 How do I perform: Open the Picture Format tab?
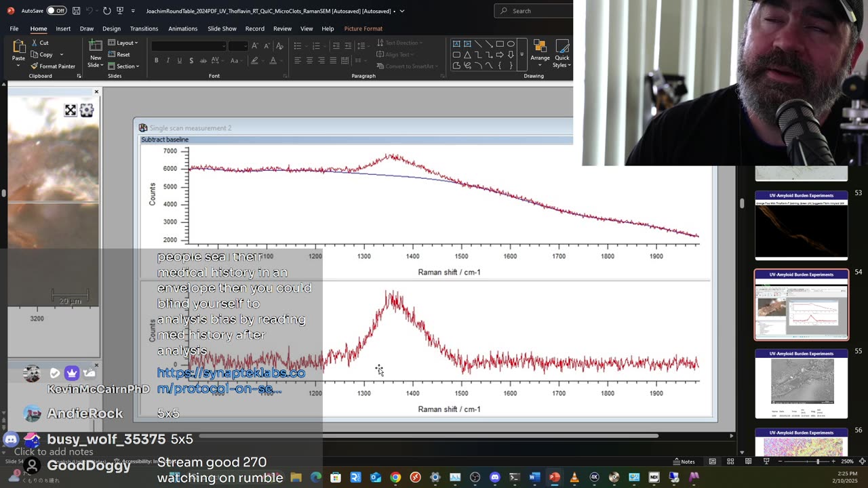click(363, 28)
